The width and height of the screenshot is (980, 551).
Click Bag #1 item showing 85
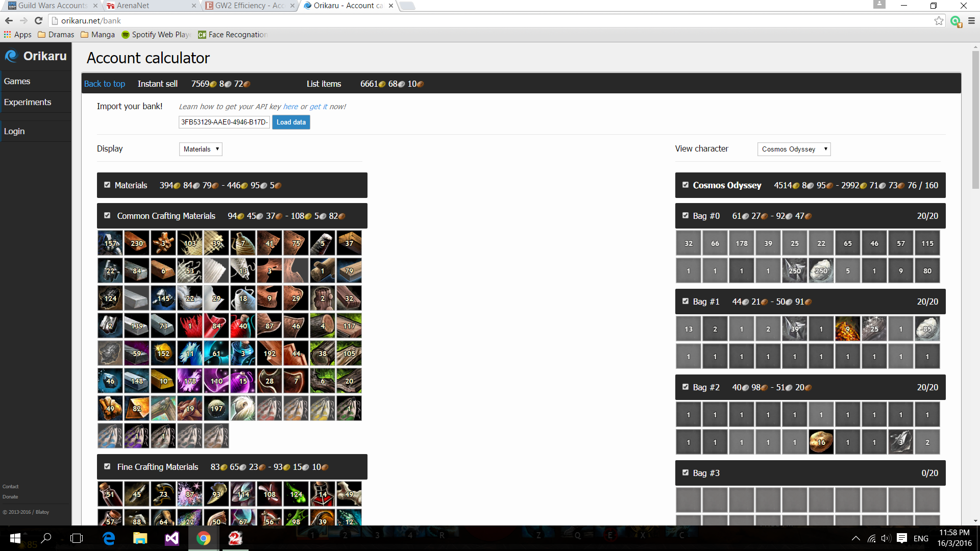pyautogui.click(x=927, y=329)
